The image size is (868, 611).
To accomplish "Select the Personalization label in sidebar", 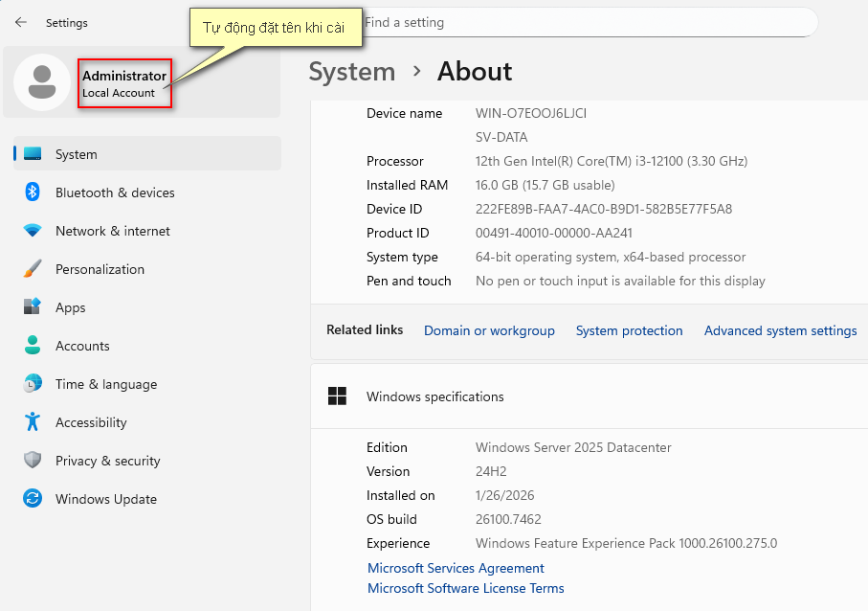I will coord(100,269).
